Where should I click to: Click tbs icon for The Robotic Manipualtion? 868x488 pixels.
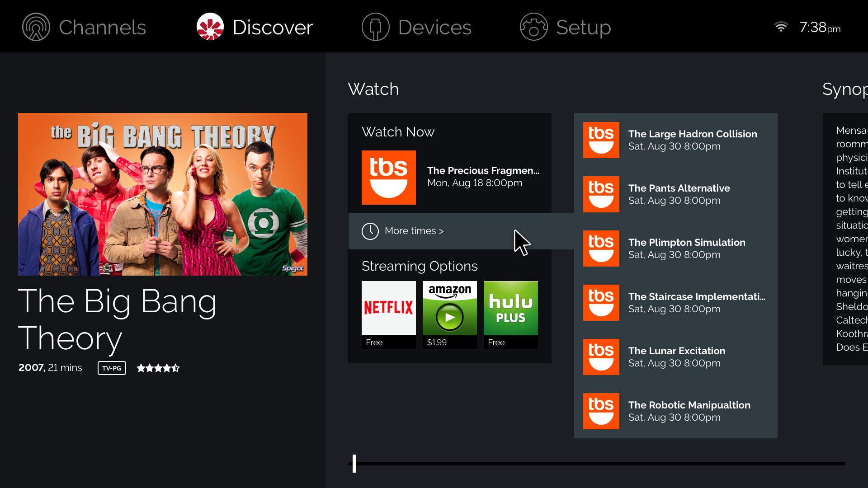tap(601, 411)
